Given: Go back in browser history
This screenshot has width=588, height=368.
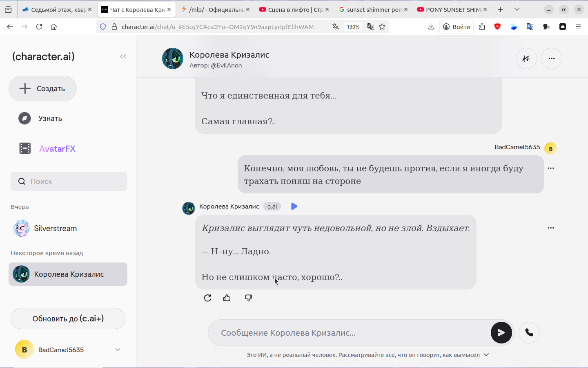Looking at the screenshot, I should click(10, 27).
